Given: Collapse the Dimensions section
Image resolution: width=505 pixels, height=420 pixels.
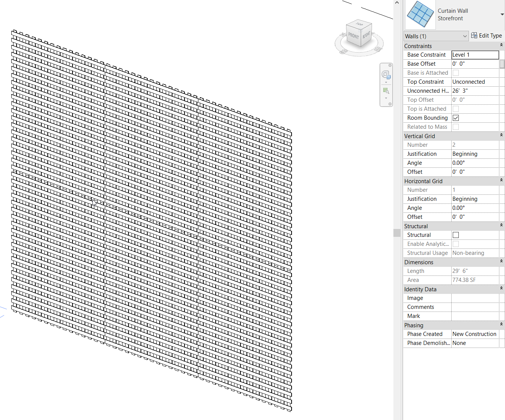Looking at the screenshot, I should click(501, 261).
